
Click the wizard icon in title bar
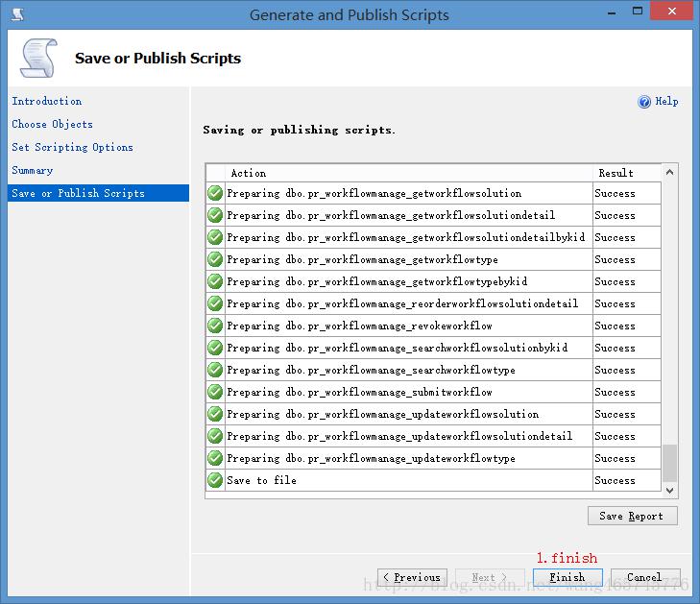16,14
